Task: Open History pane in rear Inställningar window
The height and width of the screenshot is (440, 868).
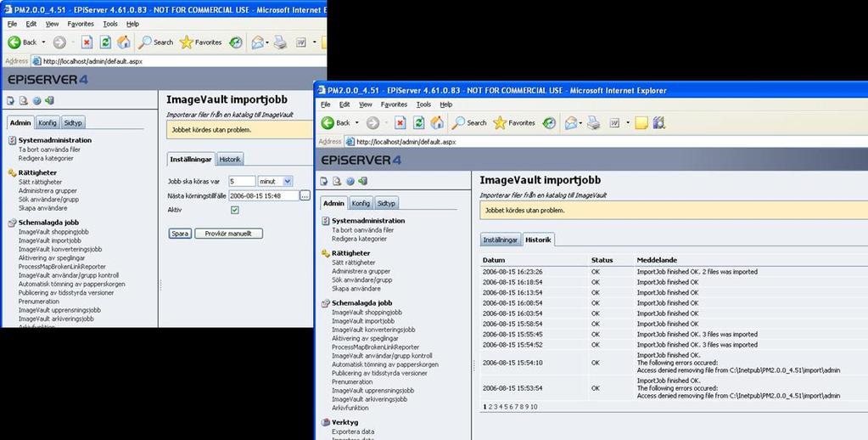Action: [236, 42]
